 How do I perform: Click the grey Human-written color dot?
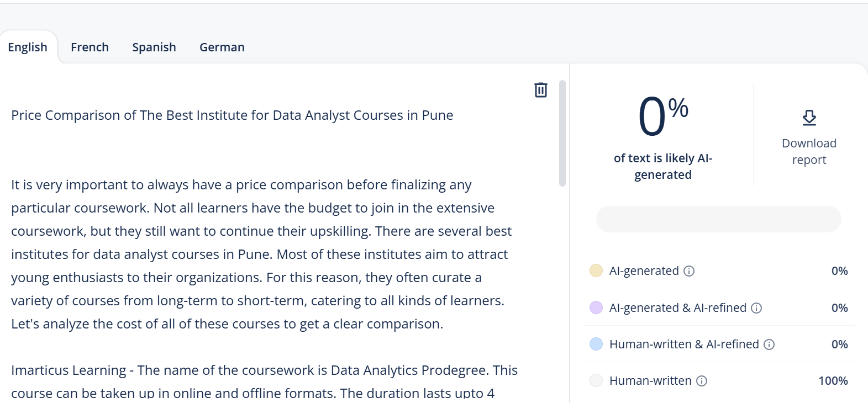click(x=596, y=380)
